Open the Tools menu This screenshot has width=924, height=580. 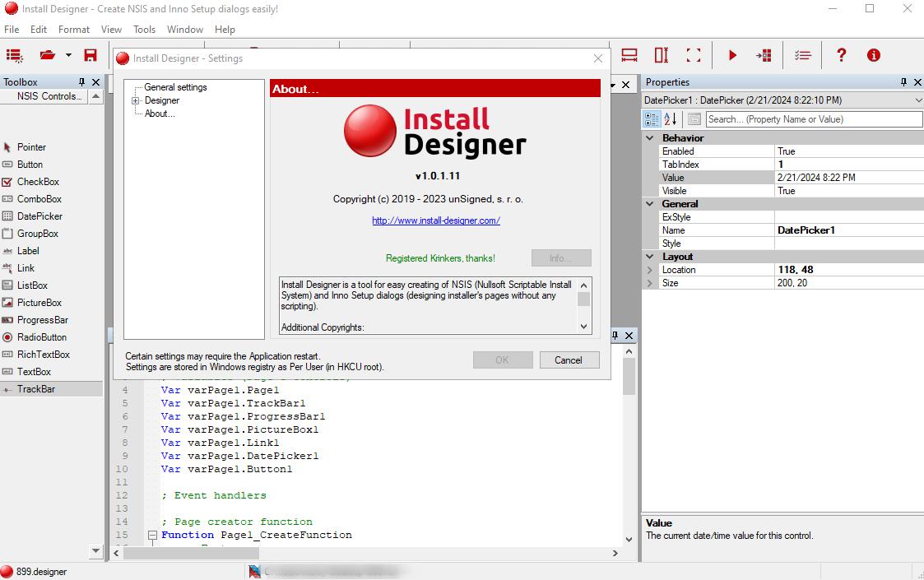tap(144, 30)
